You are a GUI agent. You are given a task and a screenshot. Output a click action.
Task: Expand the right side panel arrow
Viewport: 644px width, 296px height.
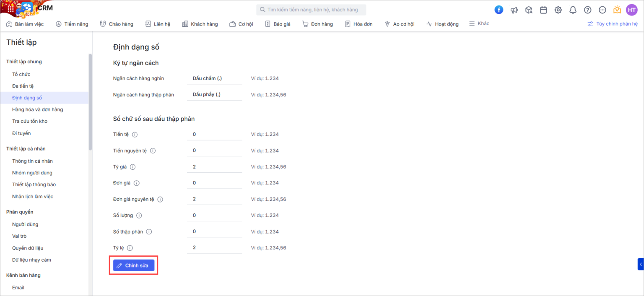point(640,264)
